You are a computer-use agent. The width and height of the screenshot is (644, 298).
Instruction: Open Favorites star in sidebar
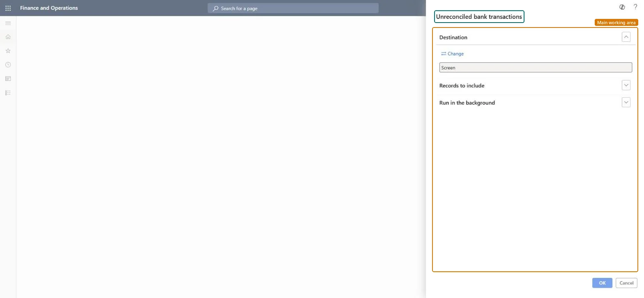[x=8, y=51]
